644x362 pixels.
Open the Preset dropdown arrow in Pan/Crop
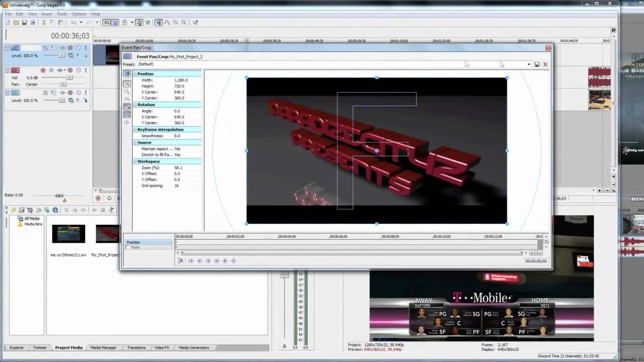[x=528, y=64]
